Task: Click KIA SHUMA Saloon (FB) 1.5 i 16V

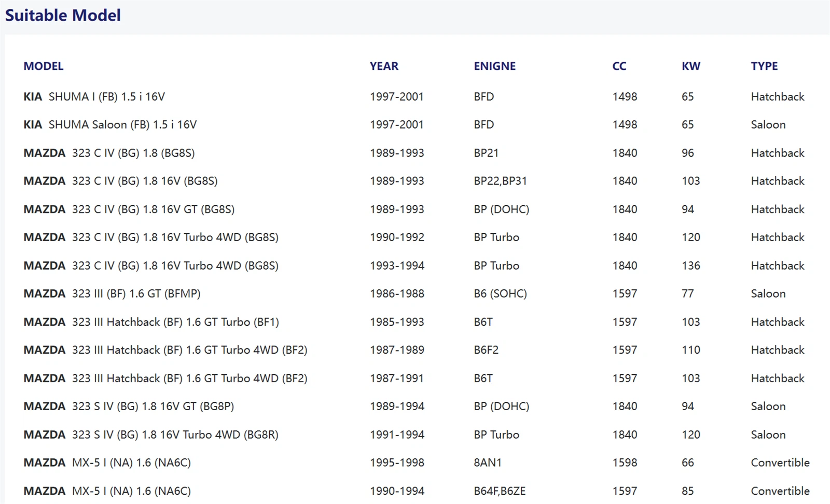Action: (110, 124)
